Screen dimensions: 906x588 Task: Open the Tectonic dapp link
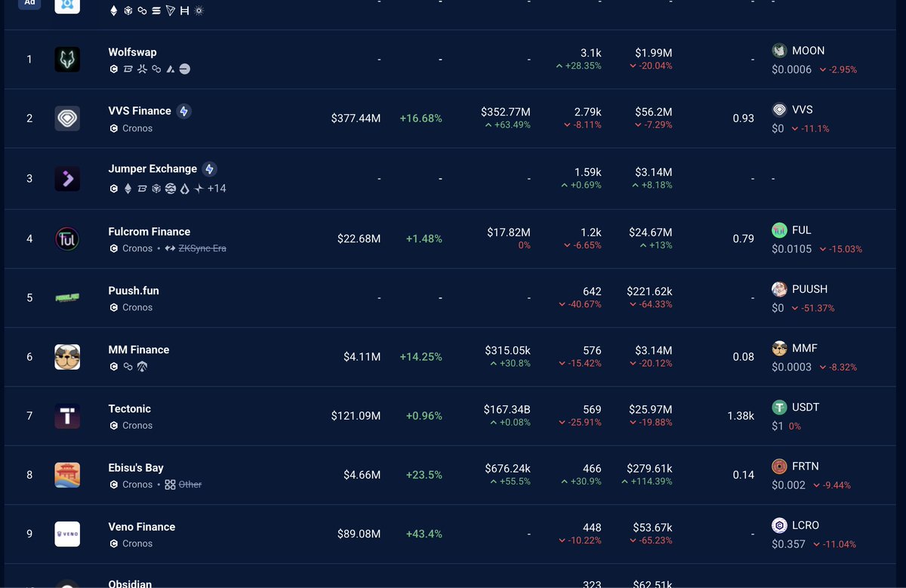129,409
